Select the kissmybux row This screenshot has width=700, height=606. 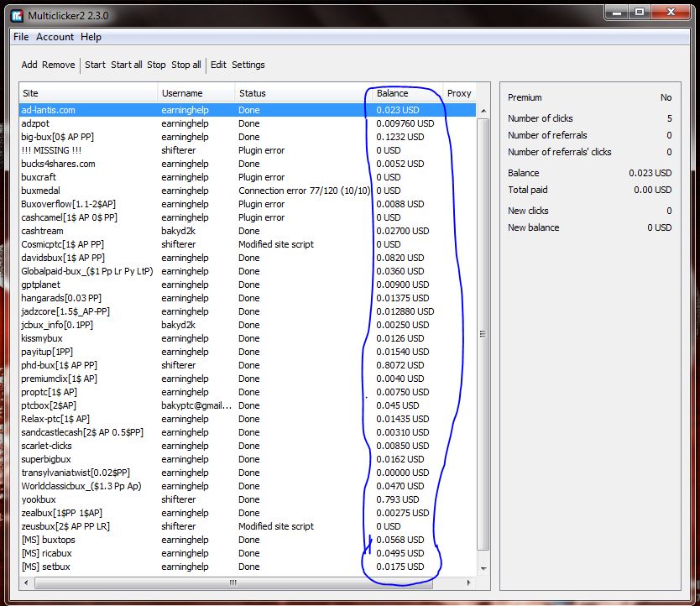point(248,338)
